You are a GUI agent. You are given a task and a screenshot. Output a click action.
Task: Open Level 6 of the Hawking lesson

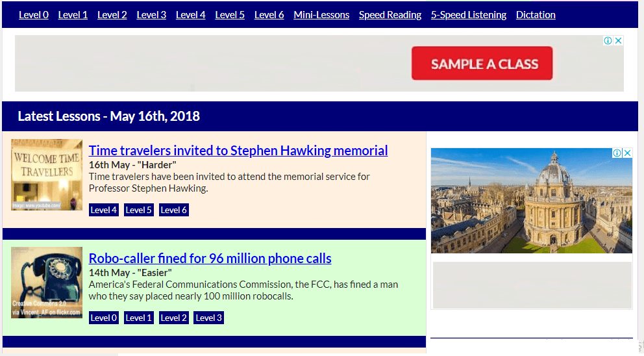[174, 210]
